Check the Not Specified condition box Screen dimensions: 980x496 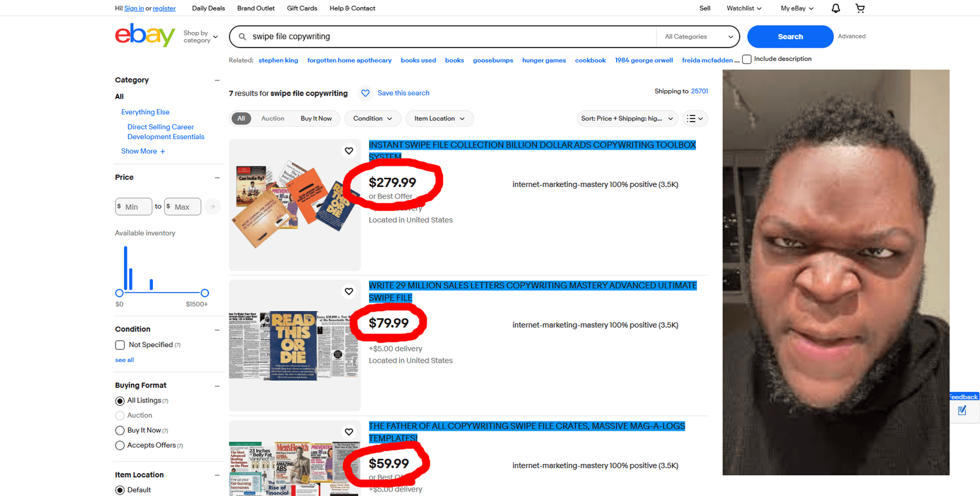[120, 345]
